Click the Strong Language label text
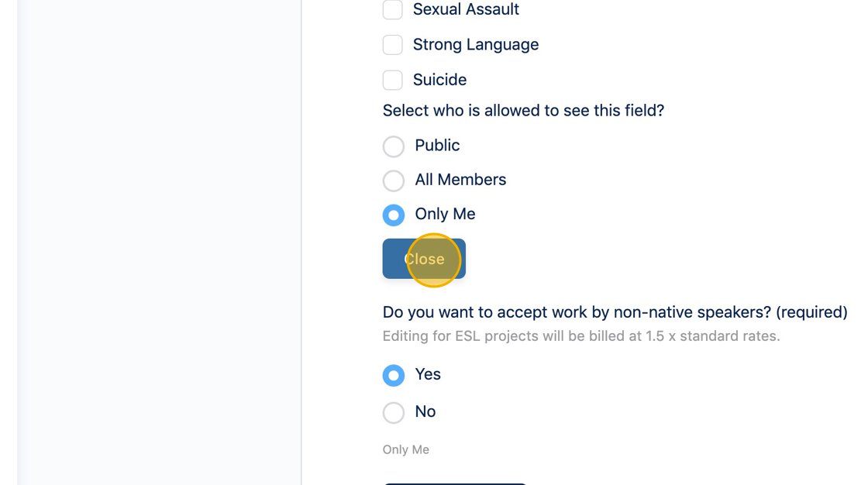868x485 pixels. pyautogui.click(x=475, y=45)
